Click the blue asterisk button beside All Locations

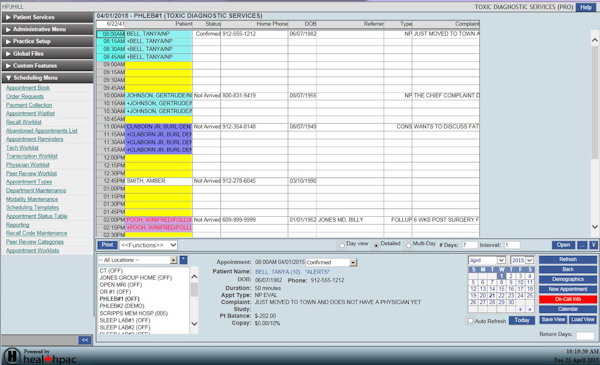coord(184,260)
